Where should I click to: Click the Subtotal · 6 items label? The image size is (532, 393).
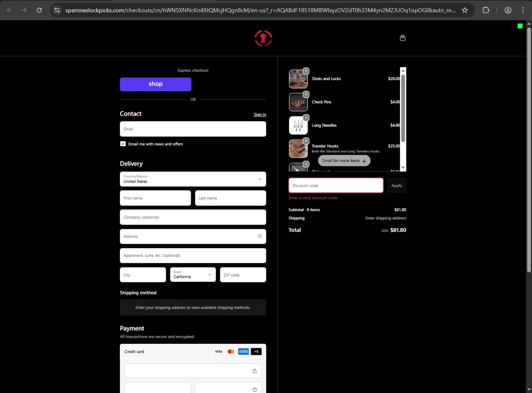coord(304,210)
